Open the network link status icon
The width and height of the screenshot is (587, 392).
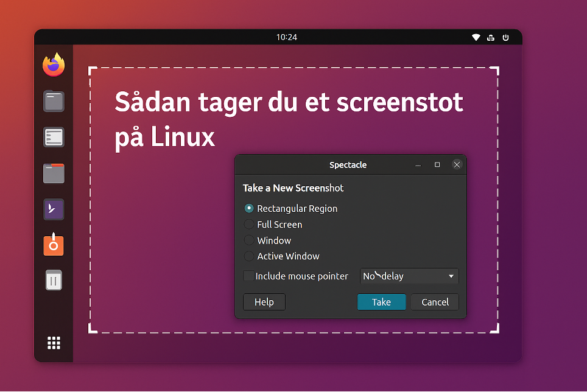click(x=491, y=37)
